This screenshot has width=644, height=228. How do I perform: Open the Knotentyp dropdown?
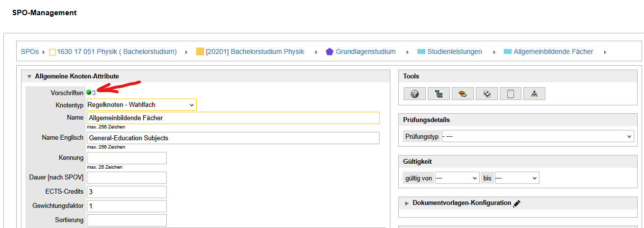point(141,105)
